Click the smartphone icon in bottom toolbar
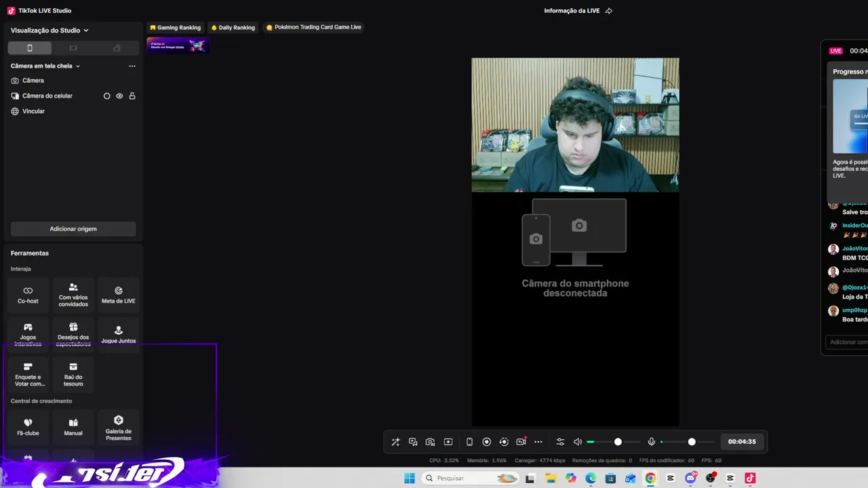Image resolution: width=868 pixels, height=488 pixels. (469, 442)
